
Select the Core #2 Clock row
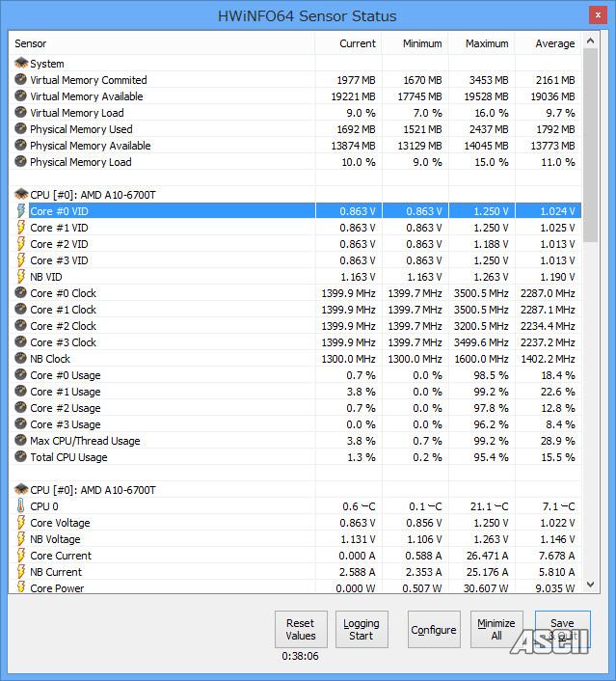point(295,326)
